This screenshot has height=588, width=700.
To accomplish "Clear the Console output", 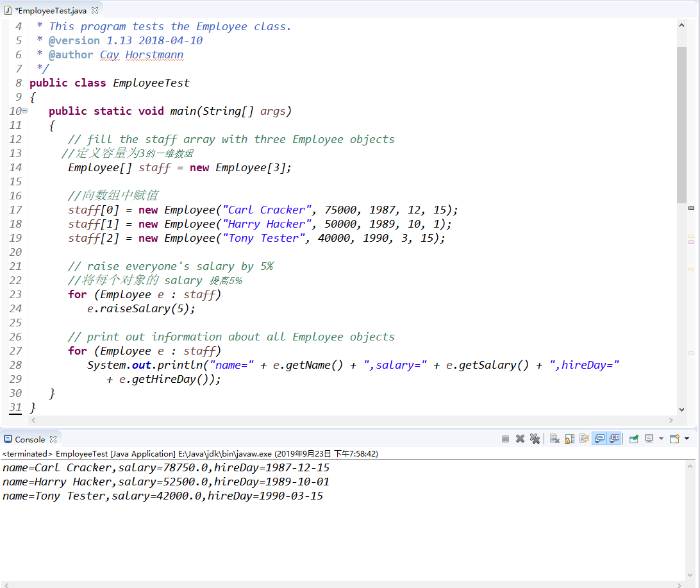I will pyautogui.click(x=555, y=439).
